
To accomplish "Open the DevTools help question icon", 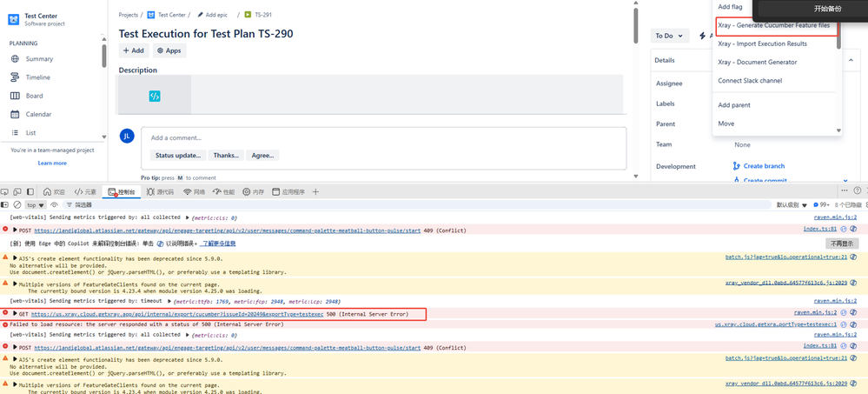I will 858,190.
